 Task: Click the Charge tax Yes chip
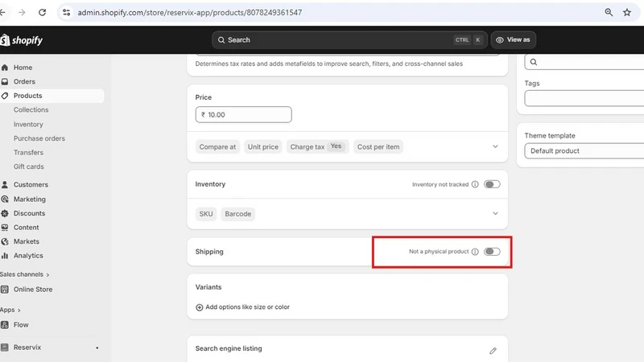tap(317, 147)
